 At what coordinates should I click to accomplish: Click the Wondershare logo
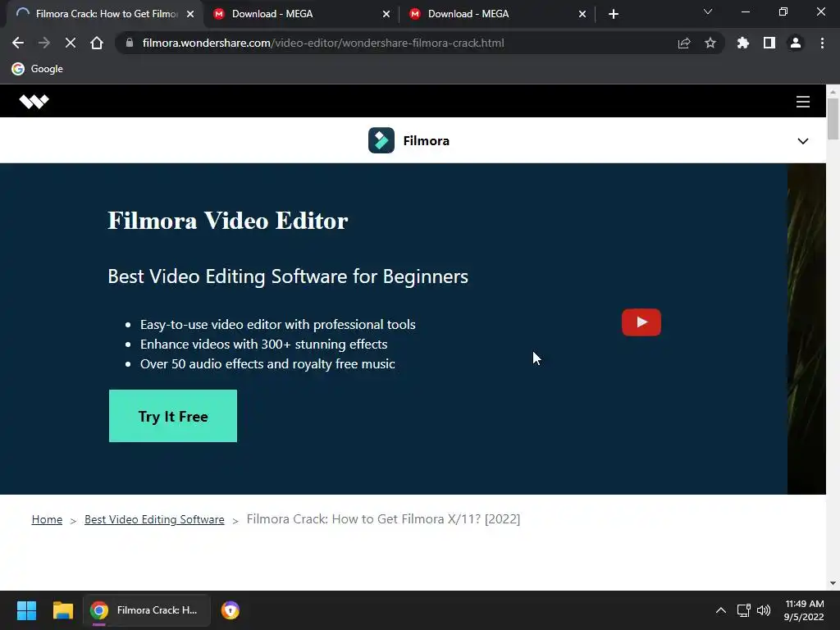[34, 101]
